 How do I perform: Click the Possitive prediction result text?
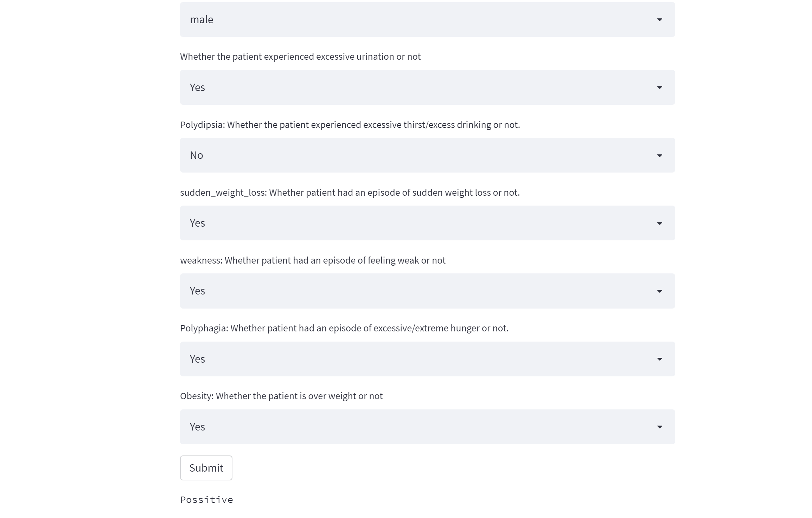206,500
